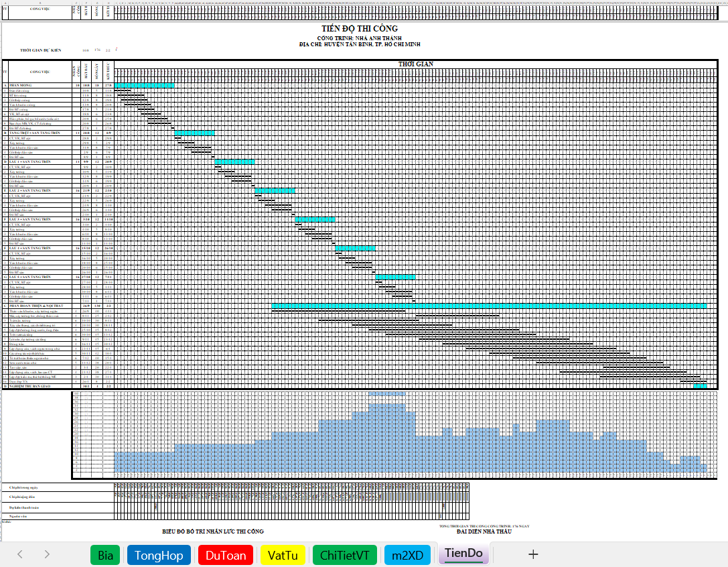Select the ĐẠI DIỆN NHÀ THẦU text cell
Image resolution: width=728 pixels, height=567 pixels.
(x=484, y=531)
